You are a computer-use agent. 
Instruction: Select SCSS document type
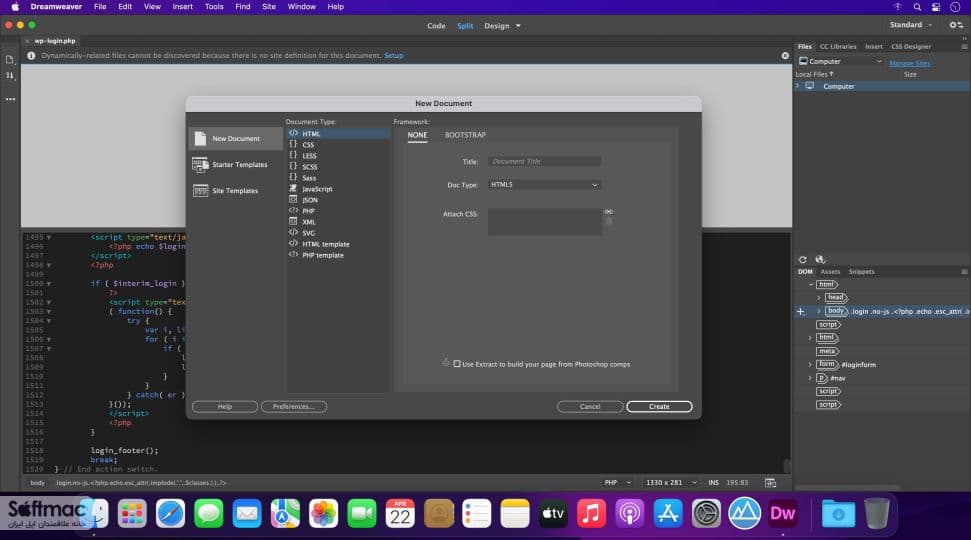click(x=337, y=167)
